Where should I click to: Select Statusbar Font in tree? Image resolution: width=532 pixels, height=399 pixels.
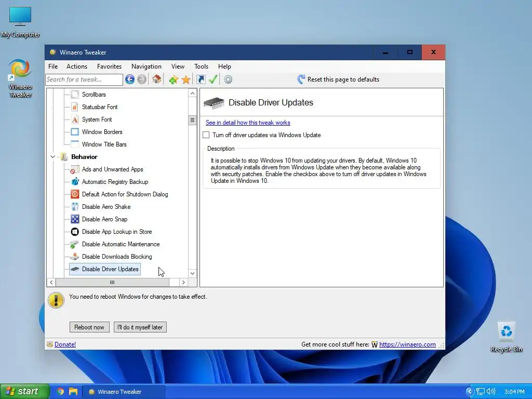(x=100, y=107)
